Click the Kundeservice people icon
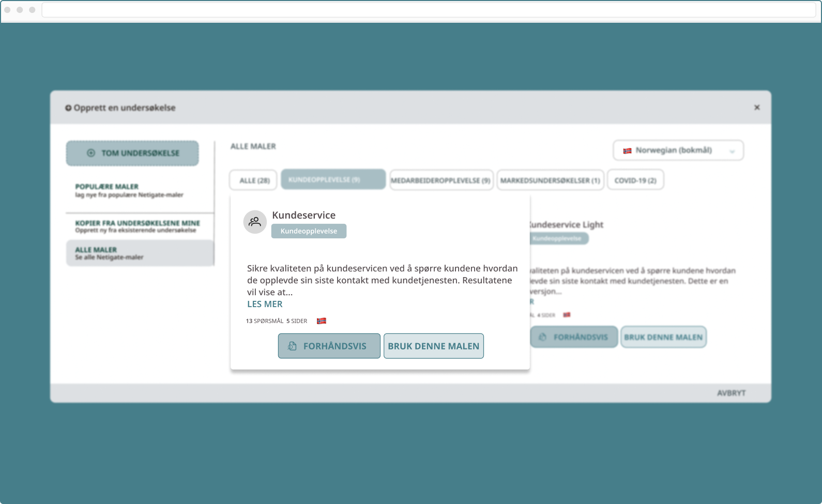Viewport: 822px width, 504px height. [255, 222]
